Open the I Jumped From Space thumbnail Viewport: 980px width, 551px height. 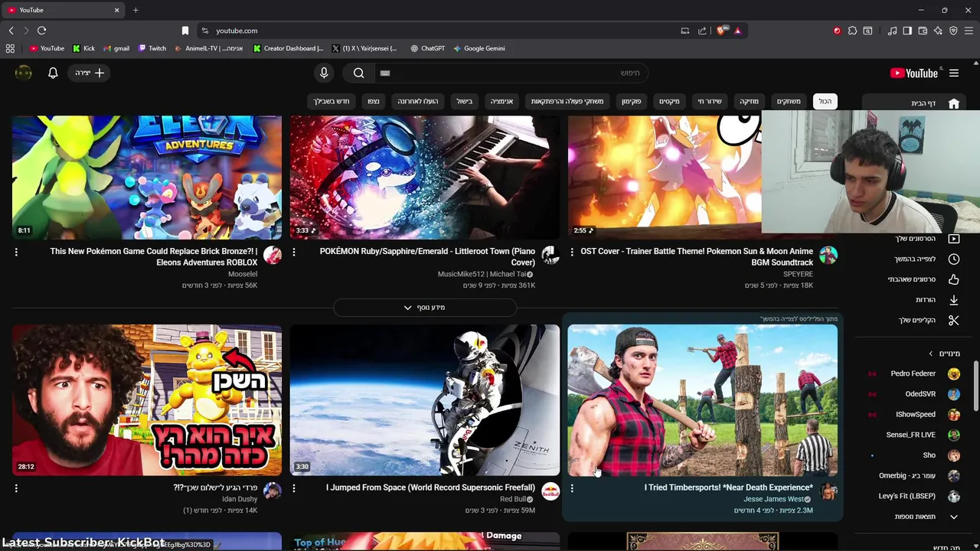point(425,400)
